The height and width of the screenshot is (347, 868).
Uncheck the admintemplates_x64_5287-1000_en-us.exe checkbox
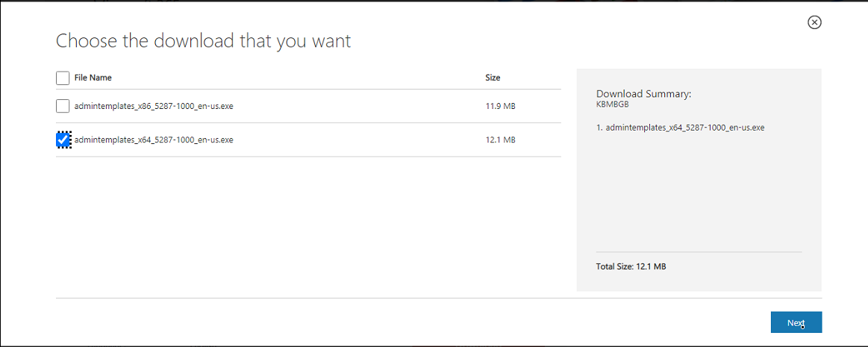point(63,140)
